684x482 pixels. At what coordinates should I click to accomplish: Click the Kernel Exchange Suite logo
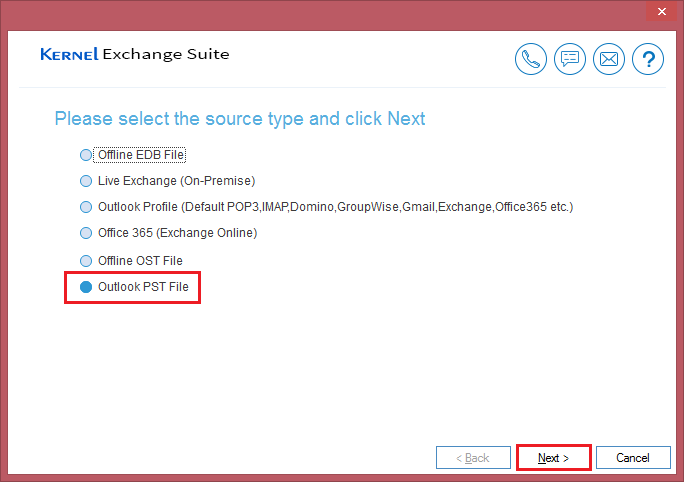(x=135, y=54)
